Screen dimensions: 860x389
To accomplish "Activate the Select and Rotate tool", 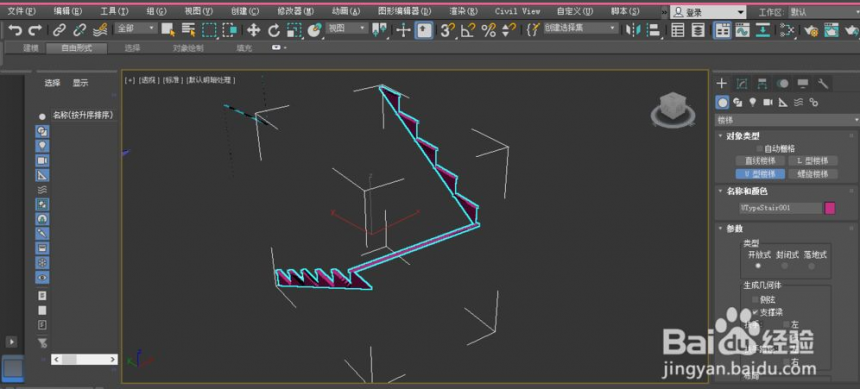I will pos(274,30).
